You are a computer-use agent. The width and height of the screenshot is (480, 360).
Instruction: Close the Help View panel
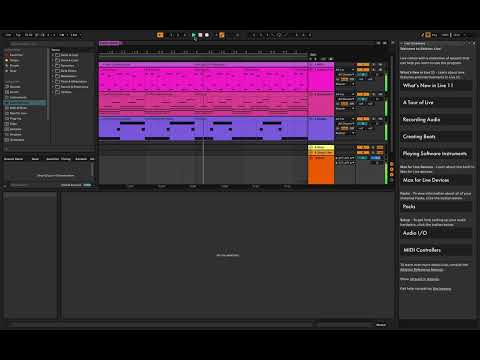[x=474, y=43]
